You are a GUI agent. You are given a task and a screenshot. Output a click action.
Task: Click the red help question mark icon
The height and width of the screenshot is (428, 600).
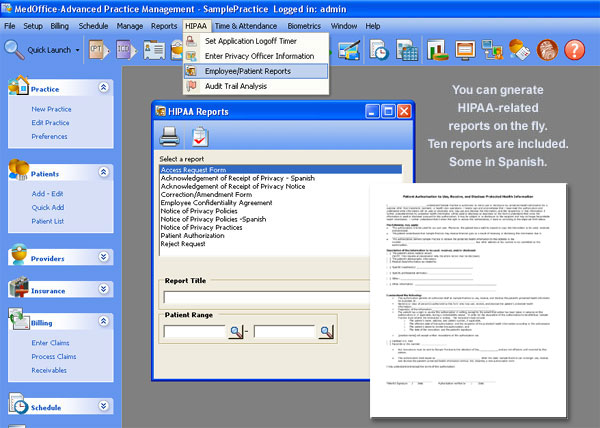point(574,48)
